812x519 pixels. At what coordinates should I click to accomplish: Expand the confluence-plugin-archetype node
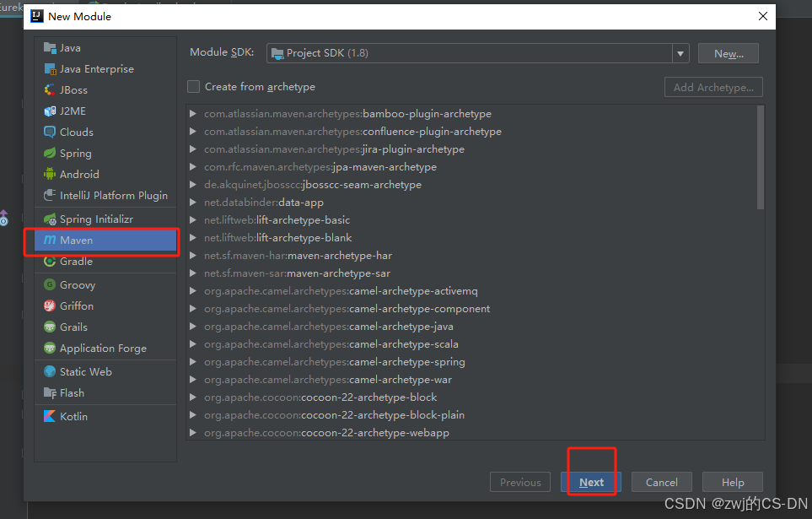pyautogui.click(x=192, y=132)
